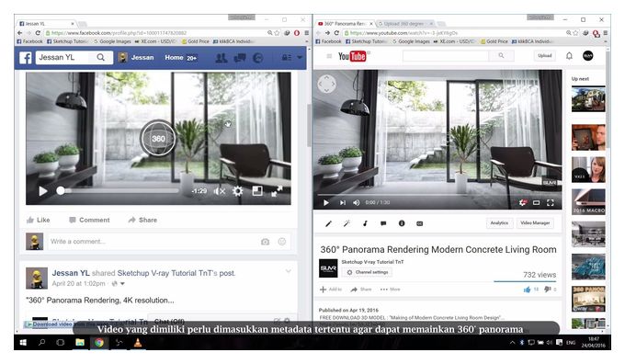
Task: Open the Facebook logo home icon
Action: pyautogui.click(x=26, y=58)
